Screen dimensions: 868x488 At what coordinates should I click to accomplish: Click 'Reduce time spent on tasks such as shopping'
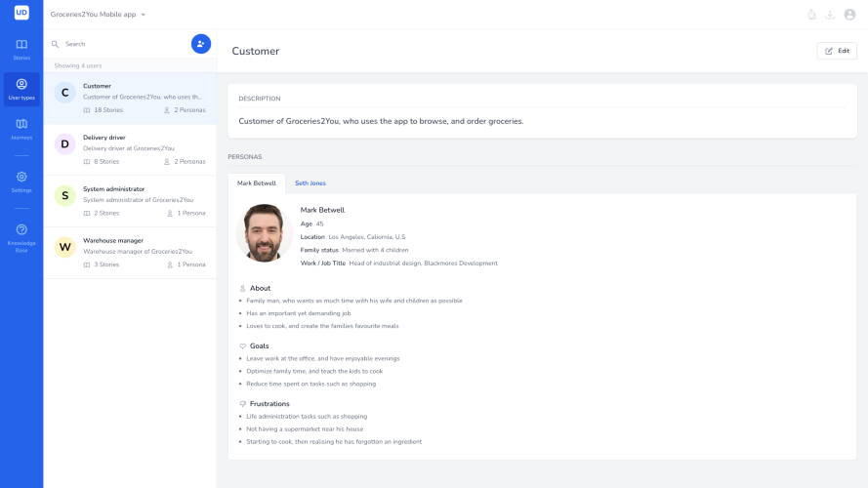[x=311, y=384]
